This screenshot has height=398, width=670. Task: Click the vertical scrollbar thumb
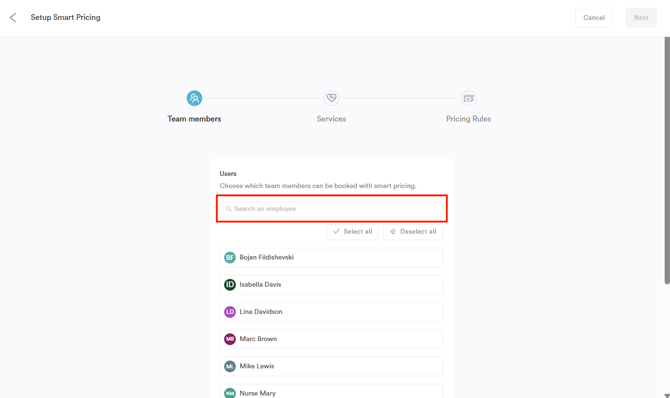click(x=667, y=160)
